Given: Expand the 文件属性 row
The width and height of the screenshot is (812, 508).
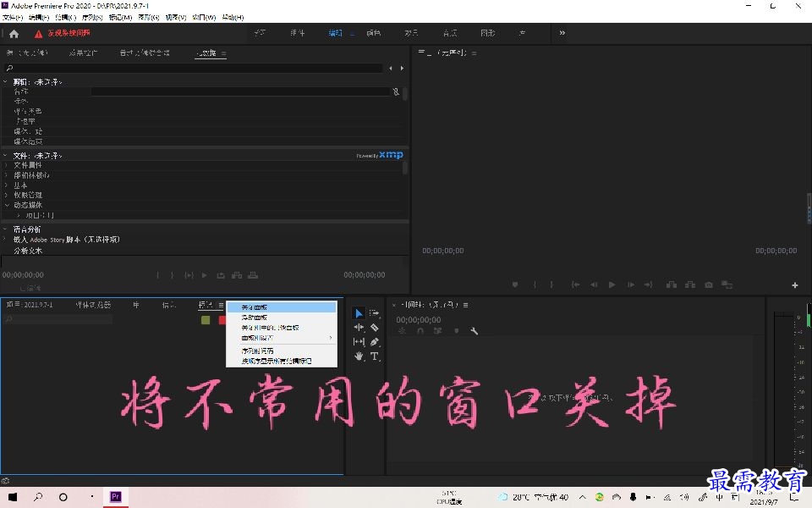Looking at the screenshot, I should pos(7,165).
